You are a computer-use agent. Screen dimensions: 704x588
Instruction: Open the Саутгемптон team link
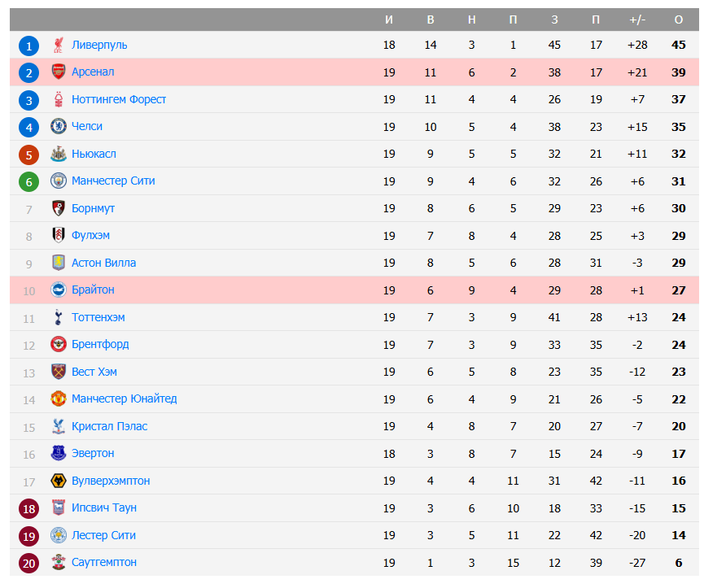tap(104, 562)
